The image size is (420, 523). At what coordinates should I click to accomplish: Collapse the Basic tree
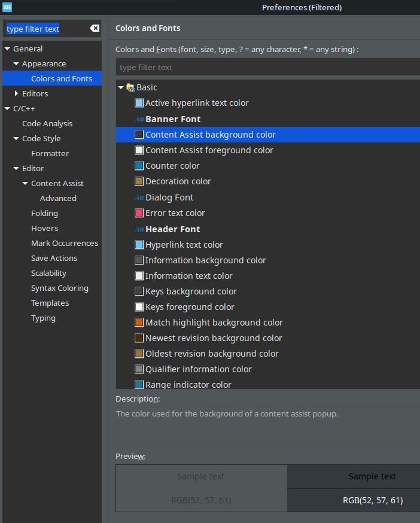[121, 87]
